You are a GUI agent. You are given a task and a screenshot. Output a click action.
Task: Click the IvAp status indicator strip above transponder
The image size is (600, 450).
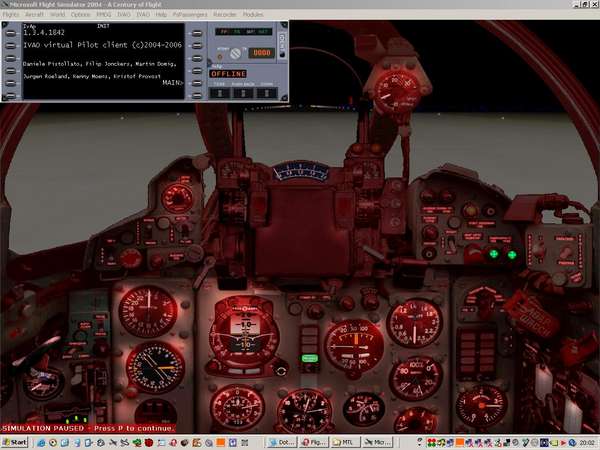(x=244, y=32)
